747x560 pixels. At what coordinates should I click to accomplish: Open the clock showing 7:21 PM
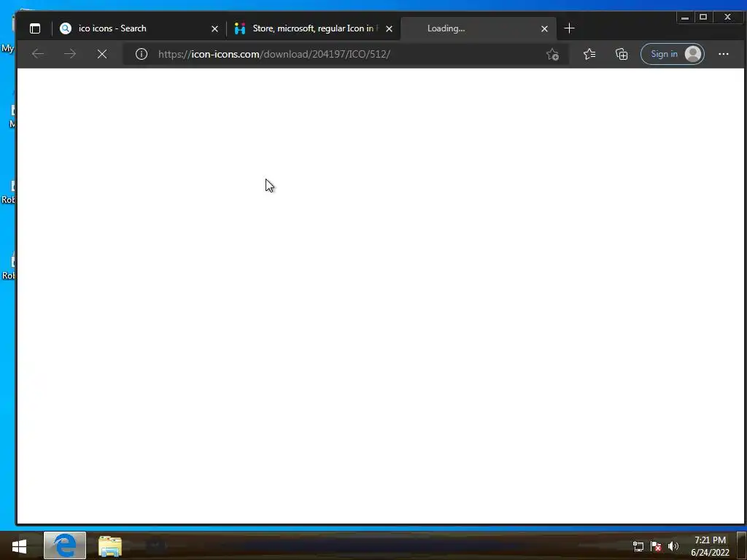point(710,546)
